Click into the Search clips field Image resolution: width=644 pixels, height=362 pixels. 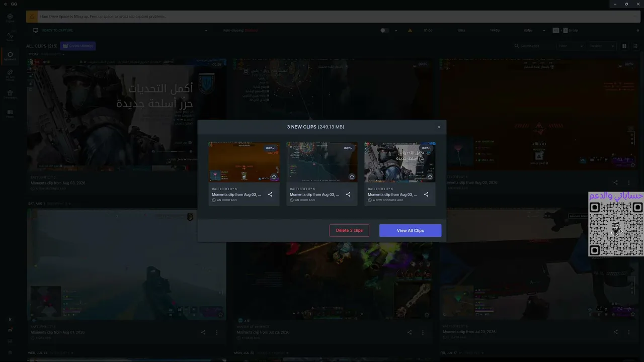click(533, 46)
